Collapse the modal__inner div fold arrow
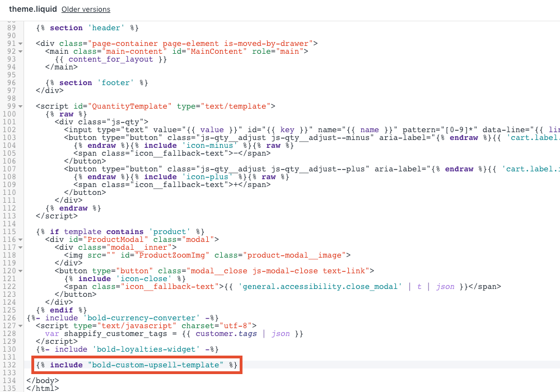 click(20, 247)
